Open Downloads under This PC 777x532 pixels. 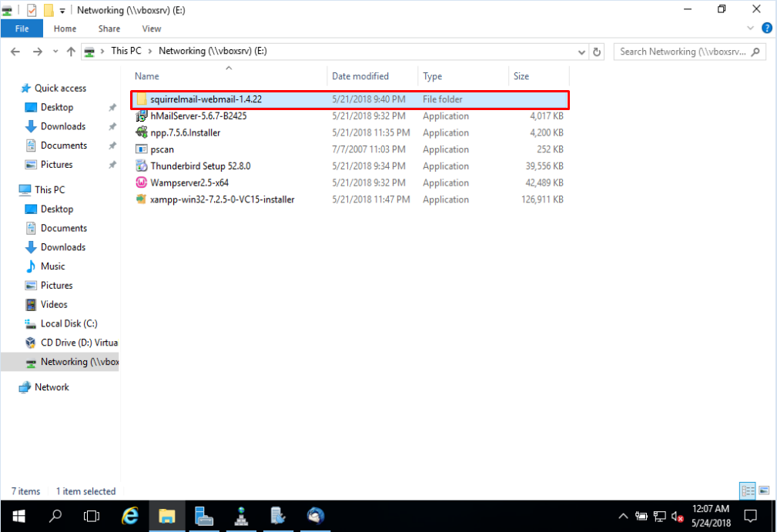tap(63, 247)
